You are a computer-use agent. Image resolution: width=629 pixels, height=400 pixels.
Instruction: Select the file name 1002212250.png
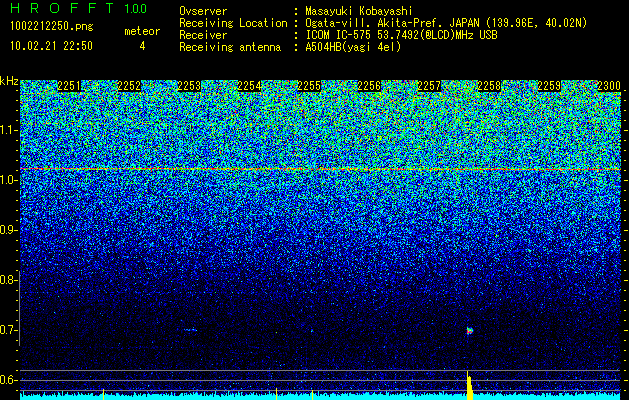(52, 27)
